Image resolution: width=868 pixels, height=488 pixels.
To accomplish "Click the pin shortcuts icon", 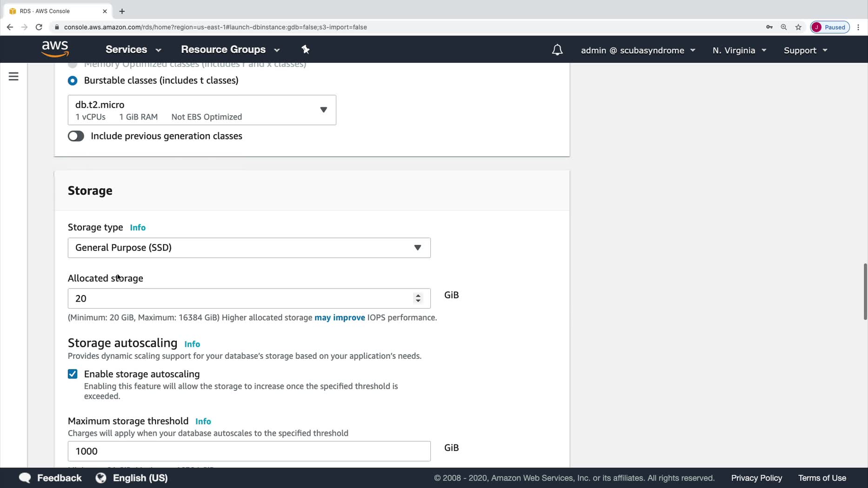I will (x=306, y=49).
